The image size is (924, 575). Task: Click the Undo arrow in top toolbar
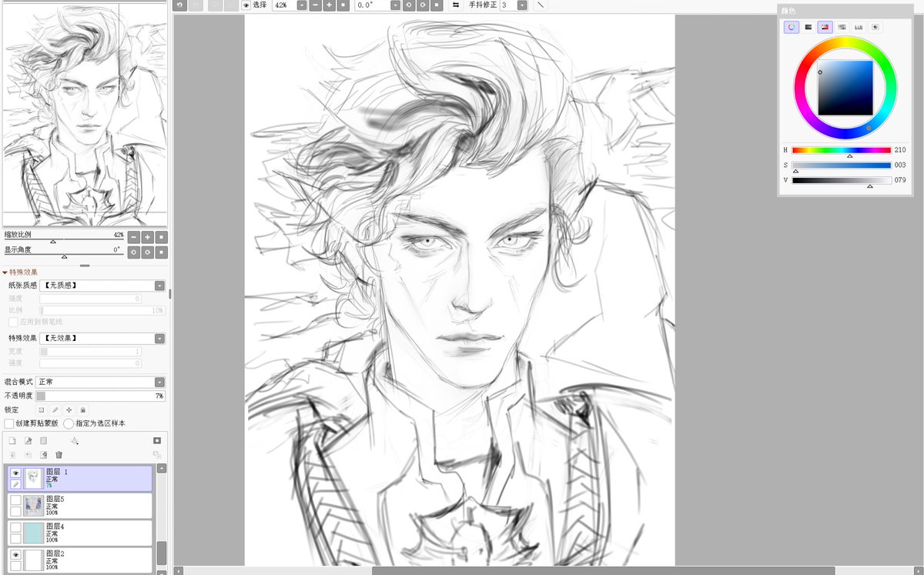tap(180, 5)
